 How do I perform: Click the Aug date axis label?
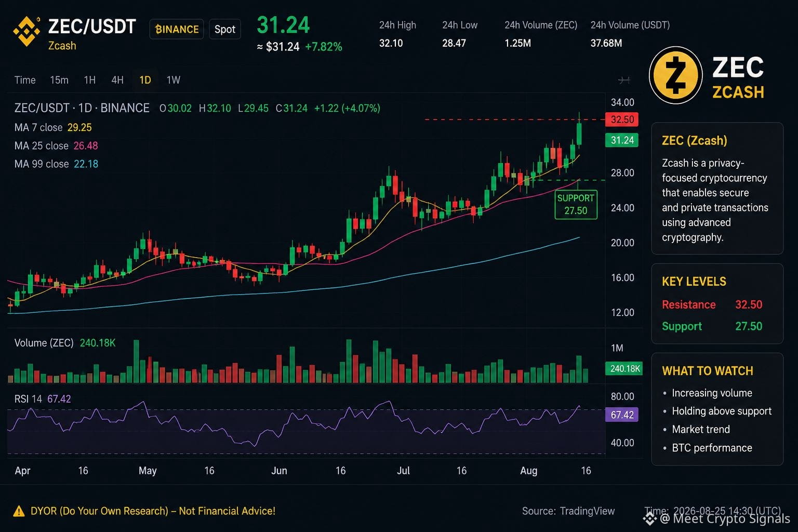[529, 471]
